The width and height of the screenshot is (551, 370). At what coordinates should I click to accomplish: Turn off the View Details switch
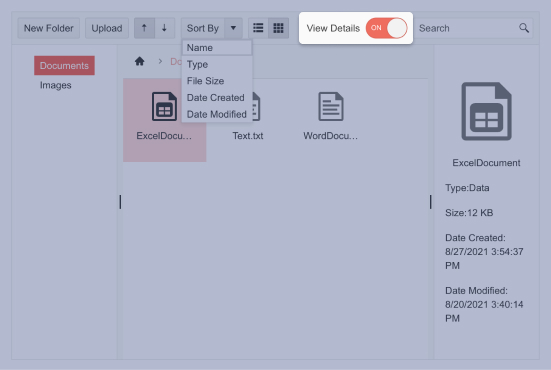click(386, 28)
